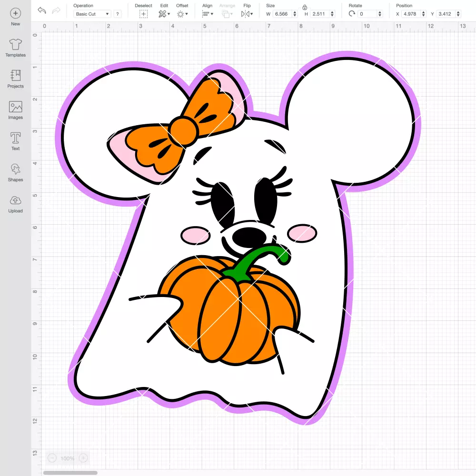Image resolution: width=476 pixels, height=476 pixels.
Task: Click the Rotate angle field
Action: pyautogui.click(x=367, y=14)
